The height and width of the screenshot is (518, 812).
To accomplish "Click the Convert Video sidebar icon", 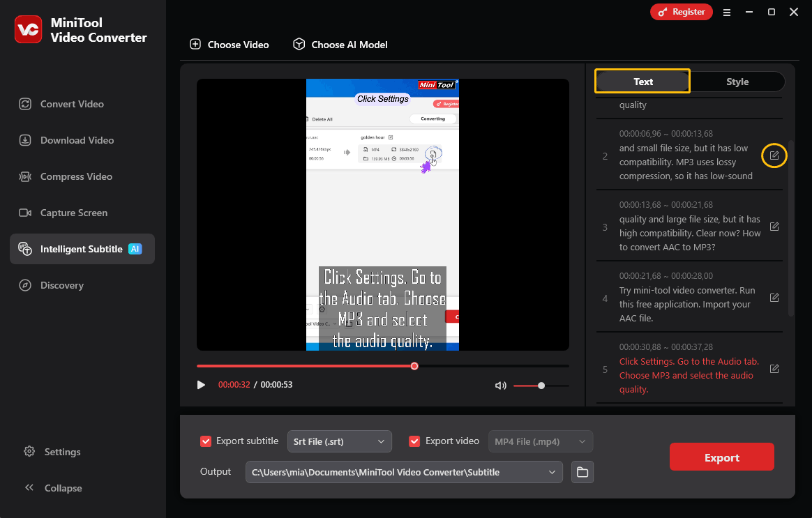I will [x=25, y=104].
